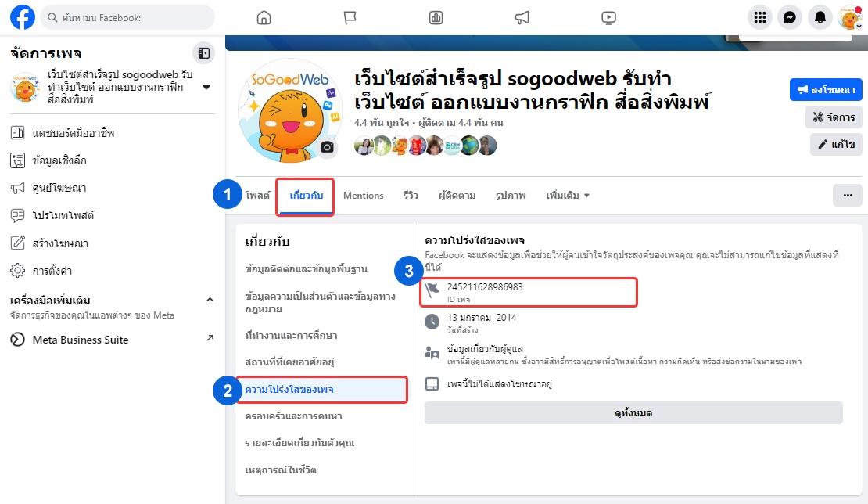Click the search Facebook field
The height and width of the screenshot is (504, 868).
click(128, 18)
